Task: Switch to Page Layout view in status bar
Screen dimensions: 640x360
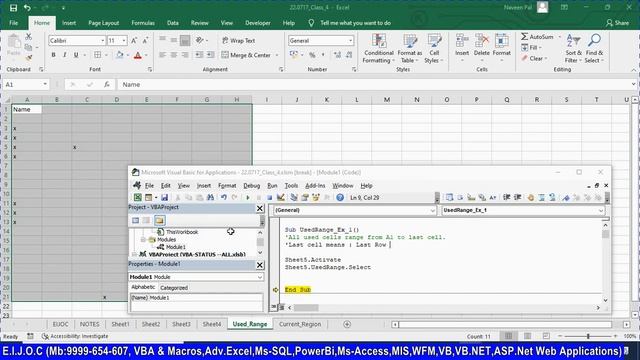Action: pos(527,336)
